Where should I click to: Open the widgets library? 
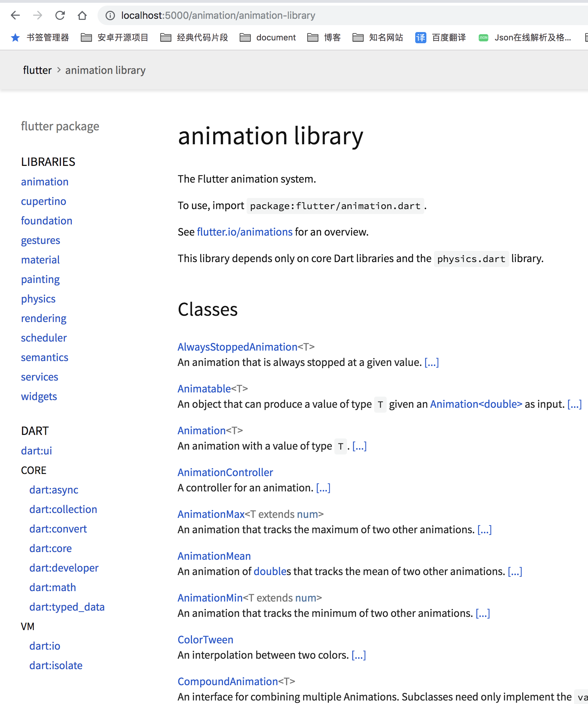click(x=39, y=396)
